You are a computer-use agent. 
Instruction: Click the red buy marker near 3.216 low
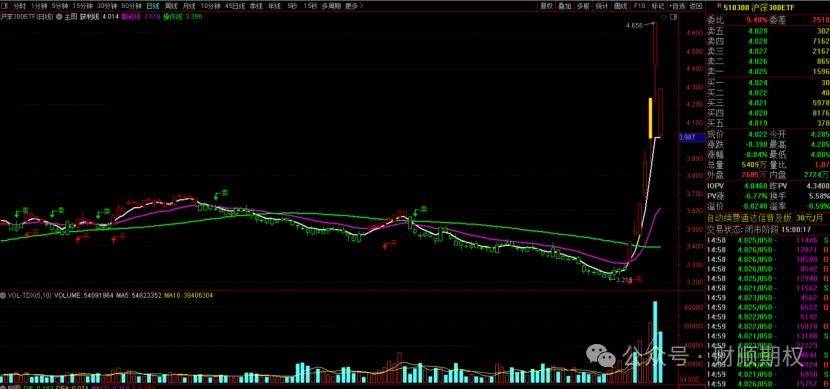click(x=634, y=280)
